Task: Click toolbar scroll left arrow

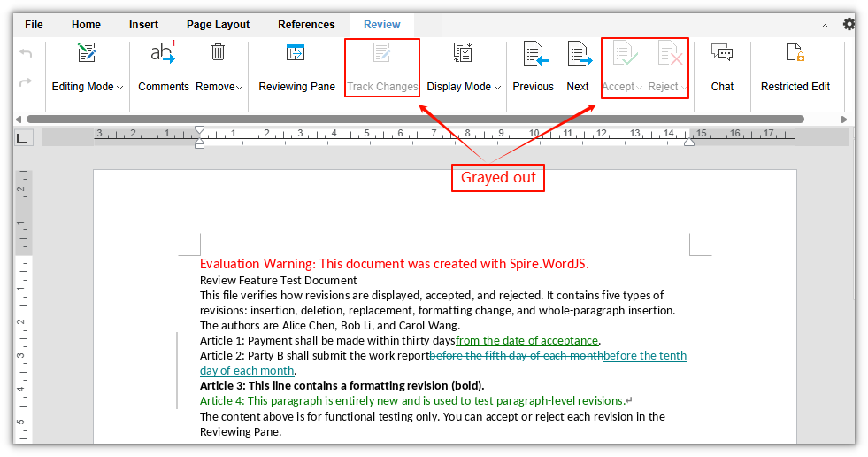Action: [19, 119]
